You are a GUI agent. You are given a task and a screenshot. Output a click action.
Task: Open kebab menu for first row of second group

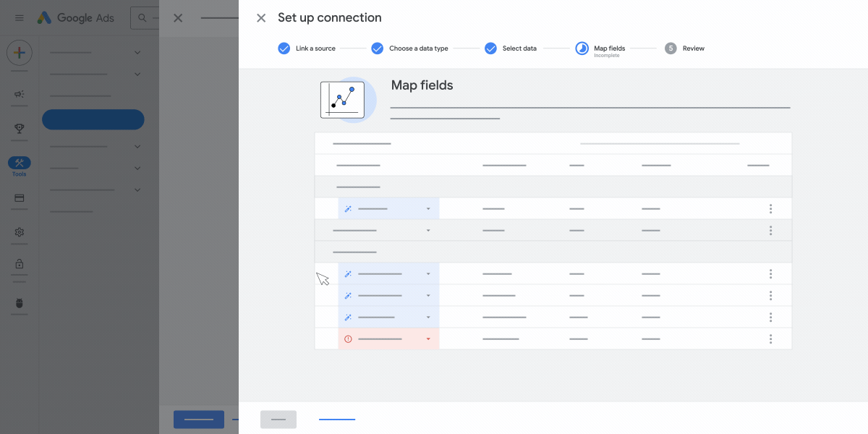pos(770,273)
